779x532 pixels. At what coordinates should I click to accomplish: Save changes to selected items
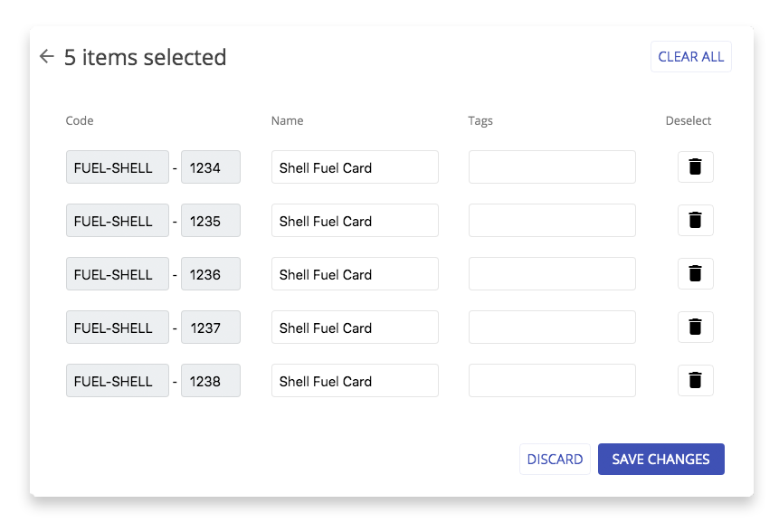coord(661,459)
